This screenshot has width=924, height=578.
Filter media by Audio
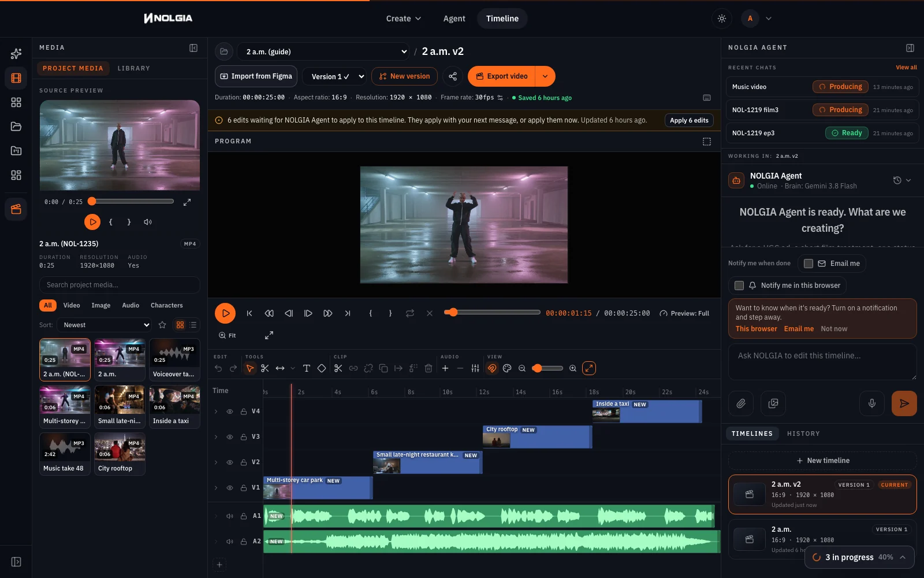[131, 305]
